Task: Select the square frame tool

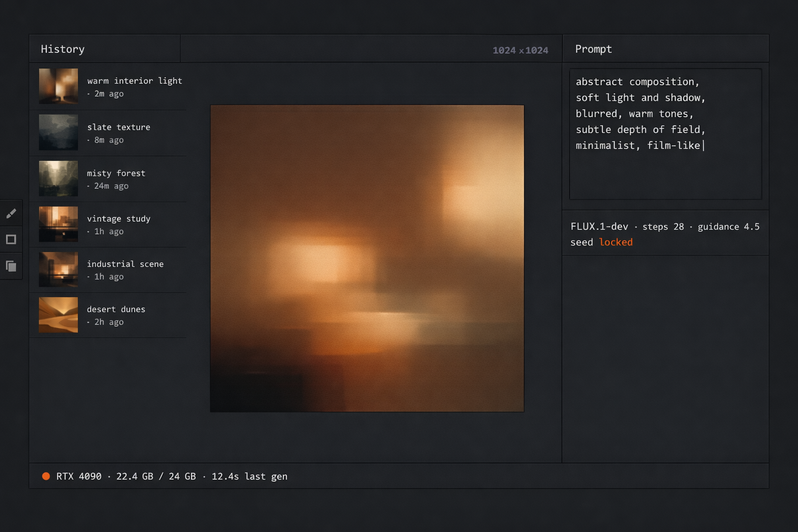Action: click(x=11, y=240)
